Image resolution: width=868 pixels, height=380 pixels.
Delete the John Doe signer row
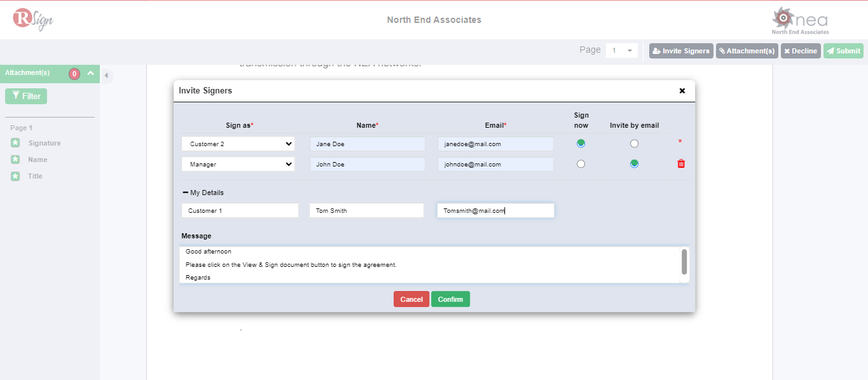tap(681, 164)
